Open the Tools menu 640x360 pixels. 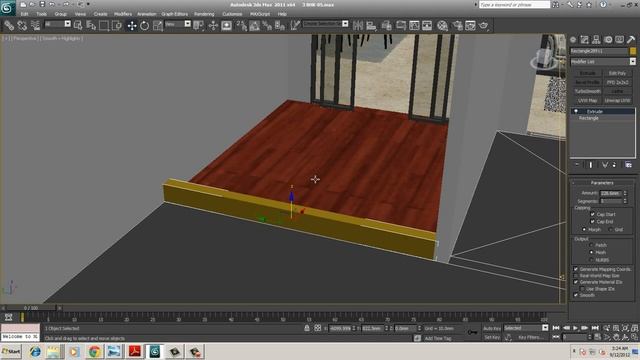click(42, 14)
